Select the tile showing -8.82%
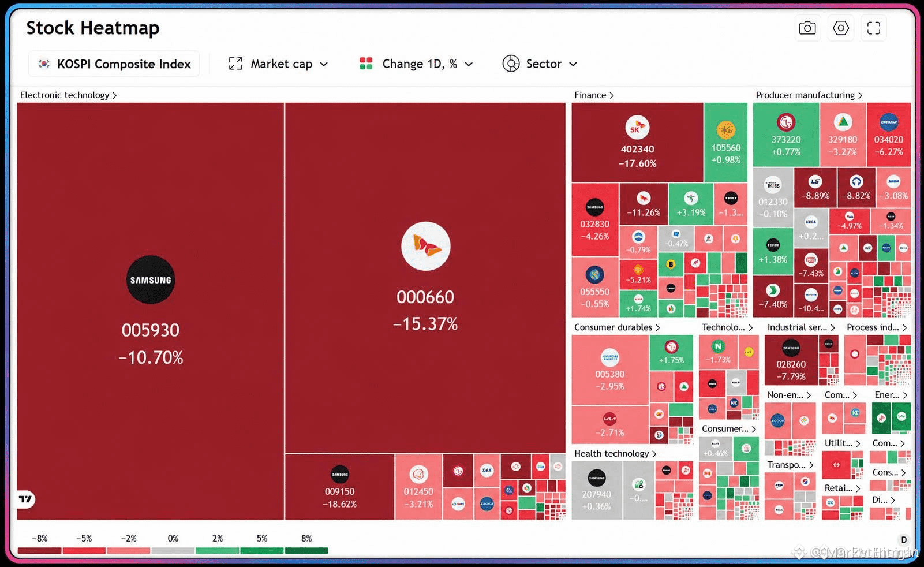 tap(856, 188)
